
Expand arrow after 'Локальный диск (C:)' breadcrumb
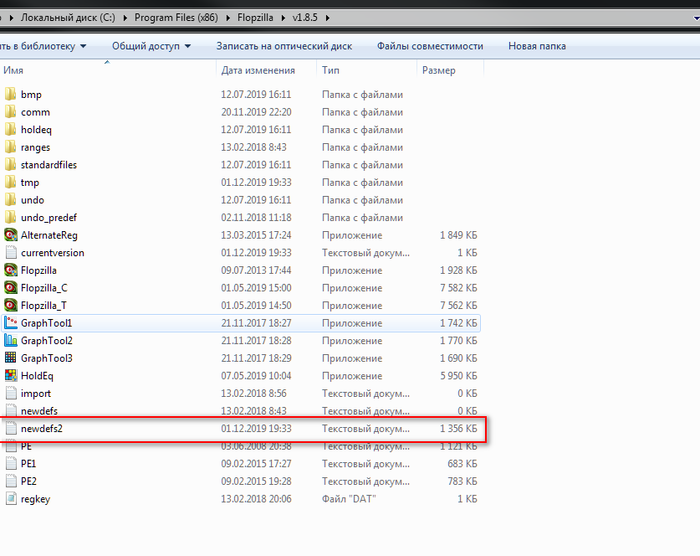pyautogui.click(x=125, y=18)
